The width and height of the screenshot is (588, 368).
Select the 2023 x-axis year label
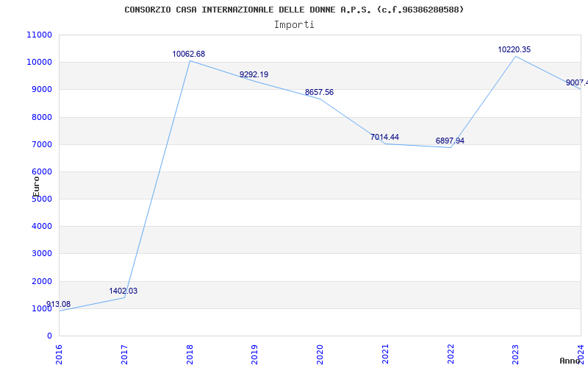(x=516, y=355)
